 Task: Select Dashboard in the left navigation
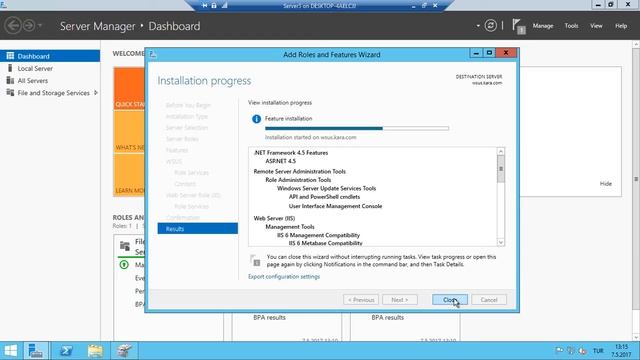click(x=50, y=56)
